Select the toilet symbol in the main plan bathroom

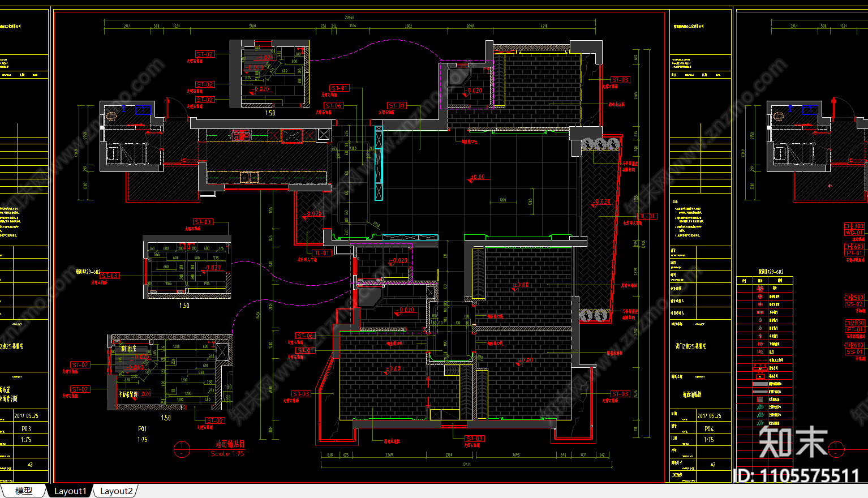click(112, 116)
